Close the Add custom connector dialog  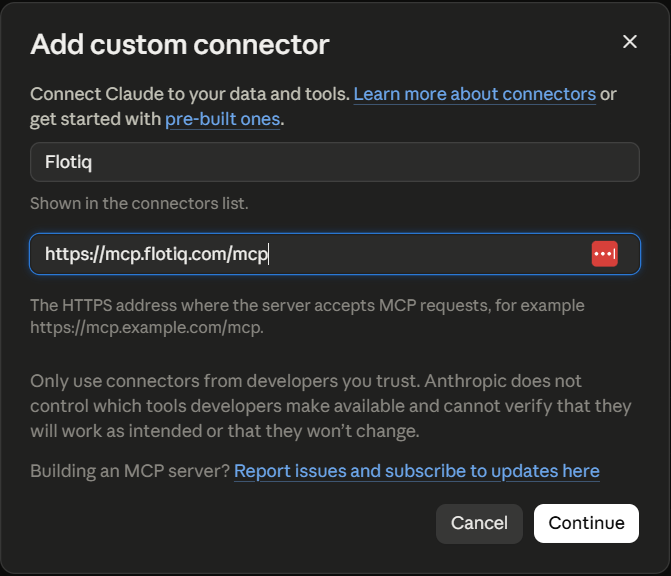tap(629, 42)
